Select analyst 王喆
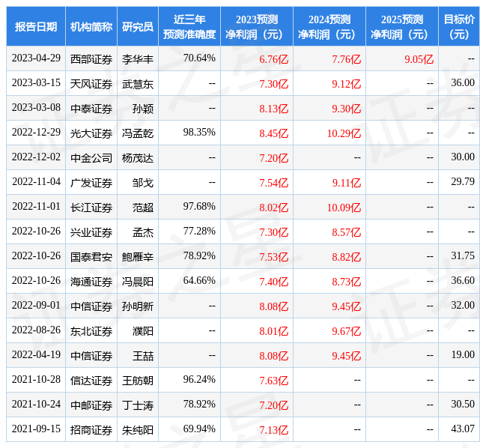This screenshot has width=480, height=448. pyautogui.click(x=143, y=356)
